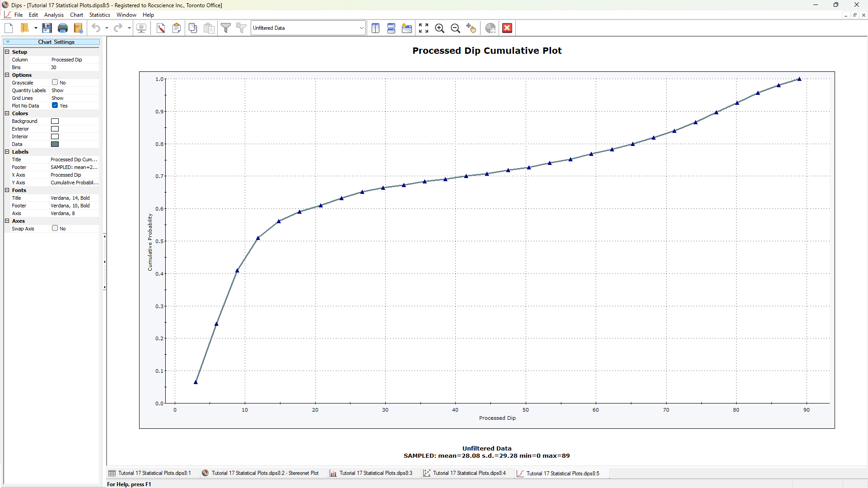The image size is (868, 488).
Task: Select the Filter Data icon
Action: click(x=225, y=28)
